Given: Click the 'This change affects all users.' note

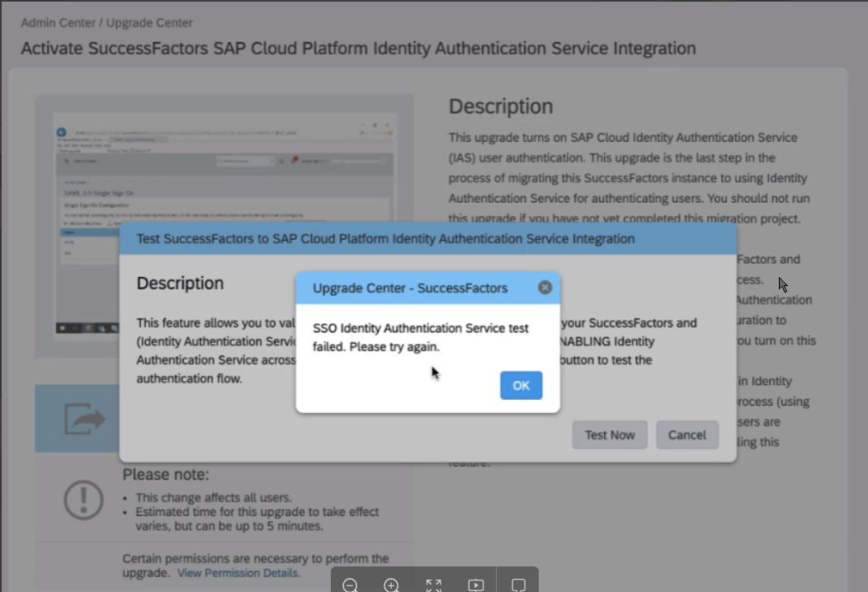Looking at the screenshot, I should (x=214, y=497).
